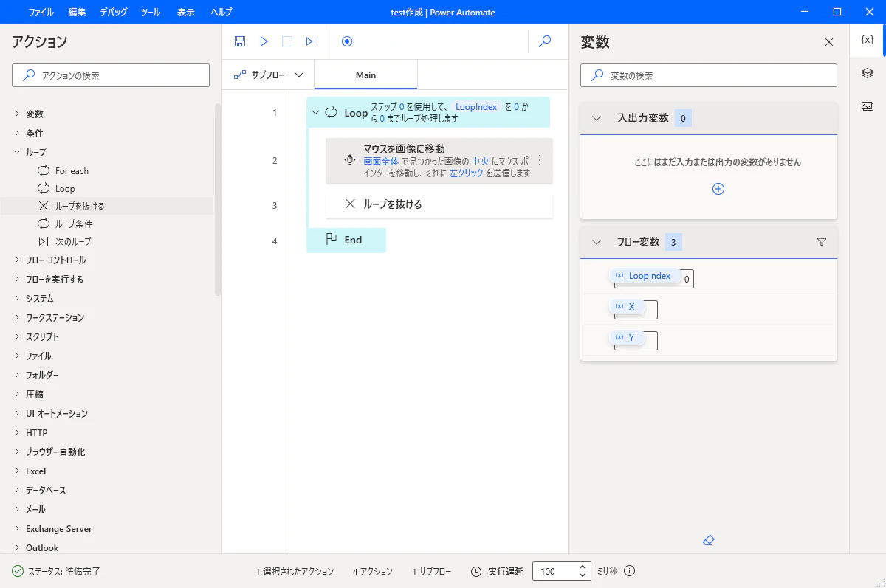Select the X flow variable

point(626,306)
